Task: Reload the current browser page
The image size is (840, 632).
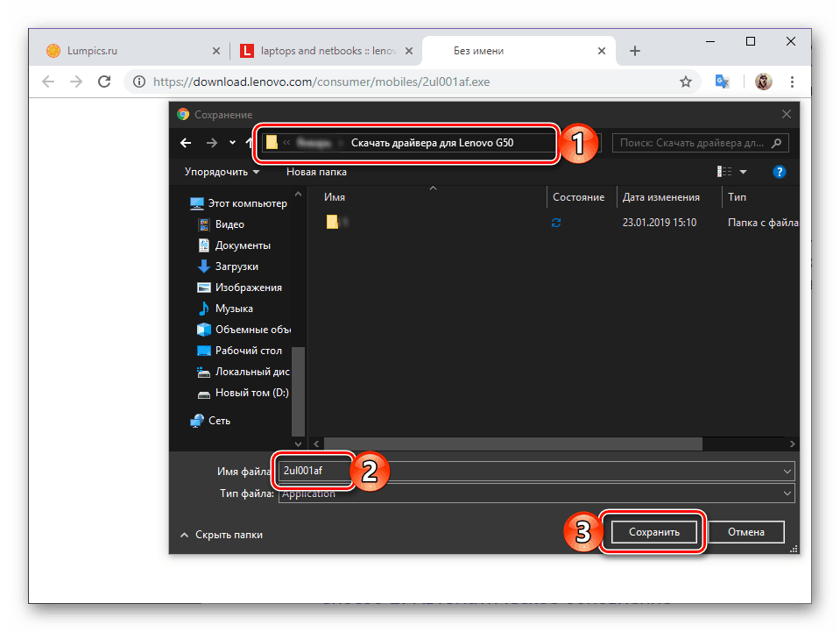Action: click(104, 82)
